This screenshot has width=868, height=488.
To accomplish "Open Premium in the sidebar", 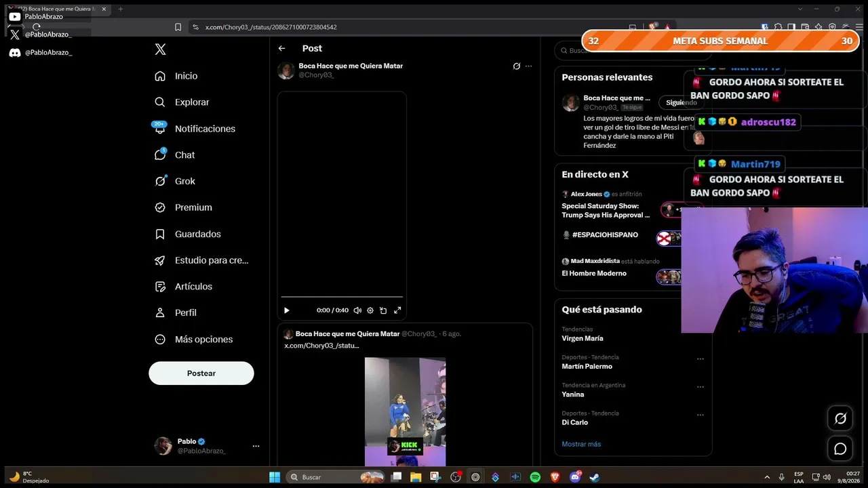I will 183,207.
